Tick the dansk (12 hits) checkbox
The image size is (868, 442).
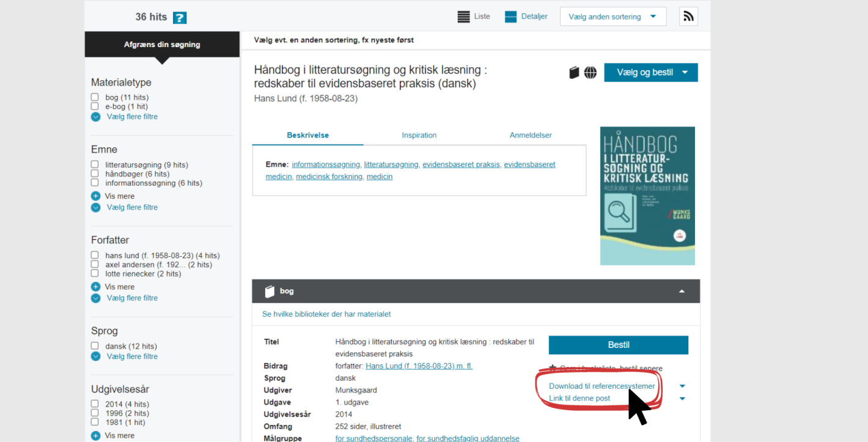[95, 346]
